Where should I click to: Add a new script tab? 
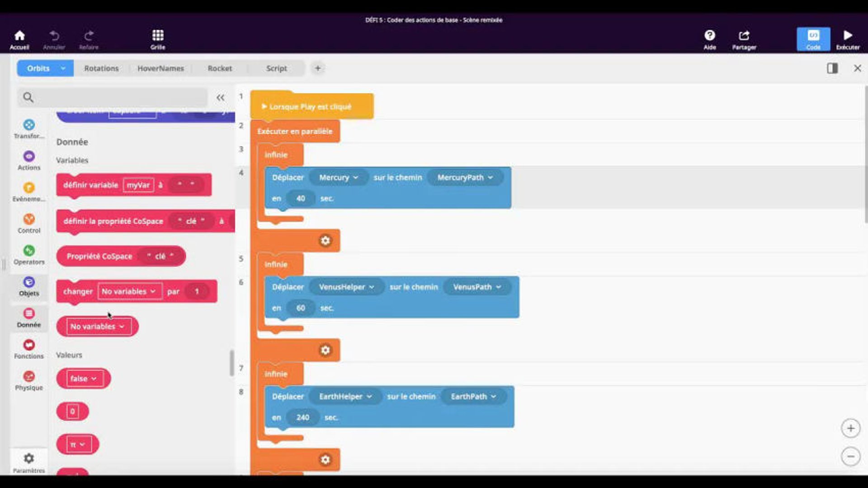pos(318,68)
